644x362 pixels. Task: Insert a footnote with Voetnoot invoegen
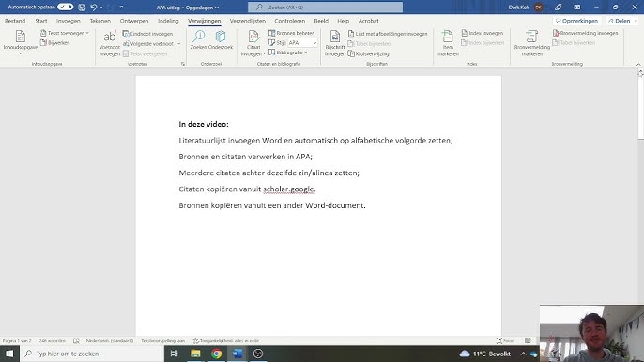(109, 43)
